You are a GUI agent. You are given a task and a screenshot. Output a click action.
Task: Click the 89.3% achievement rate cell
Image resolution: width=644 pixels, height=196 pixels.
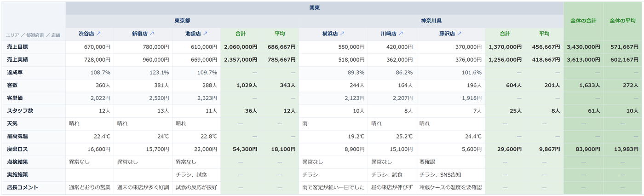pos(333,73)
